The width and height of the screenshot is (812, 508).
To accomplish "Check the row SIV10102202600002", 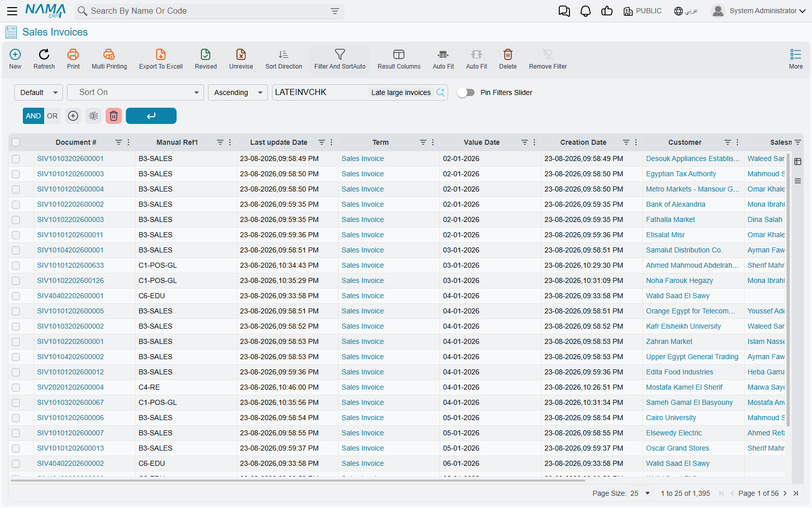I will pos(16,205).
